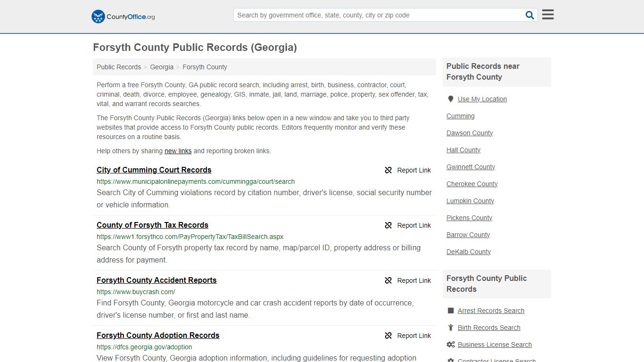Open Birth Records Search link
Image resolution: width=644 pixels, height=362 pixels.
[489, 328]
